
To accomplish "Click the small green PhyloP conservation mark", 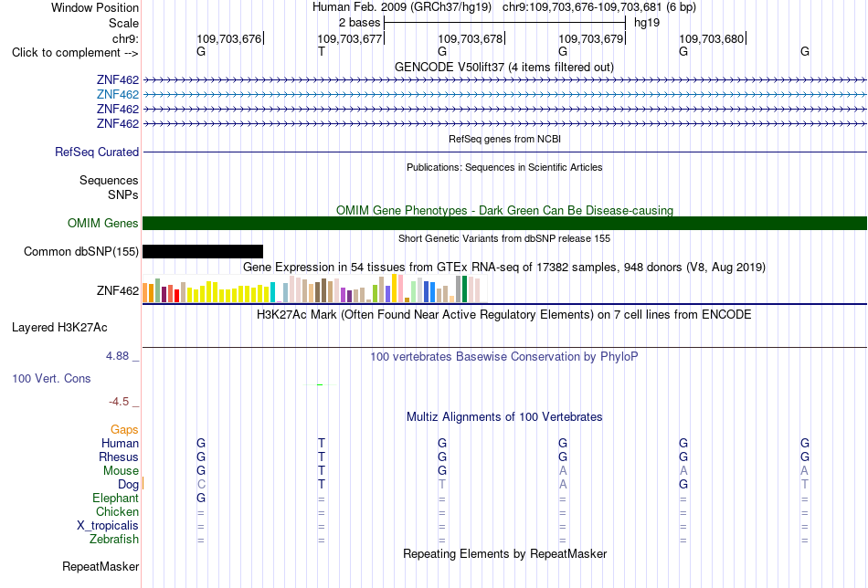I will pyautogui.click(x=320, y=384).
